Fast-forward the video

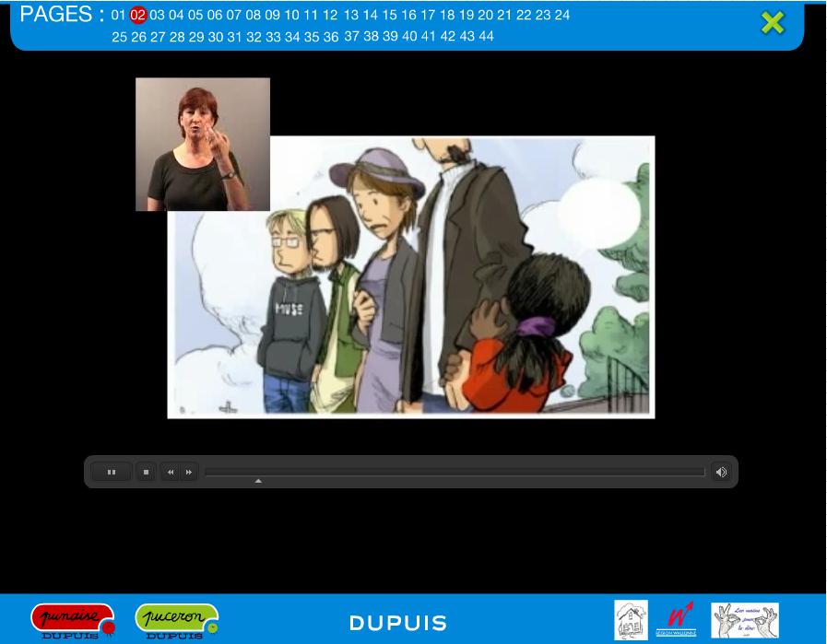(189, 473)
